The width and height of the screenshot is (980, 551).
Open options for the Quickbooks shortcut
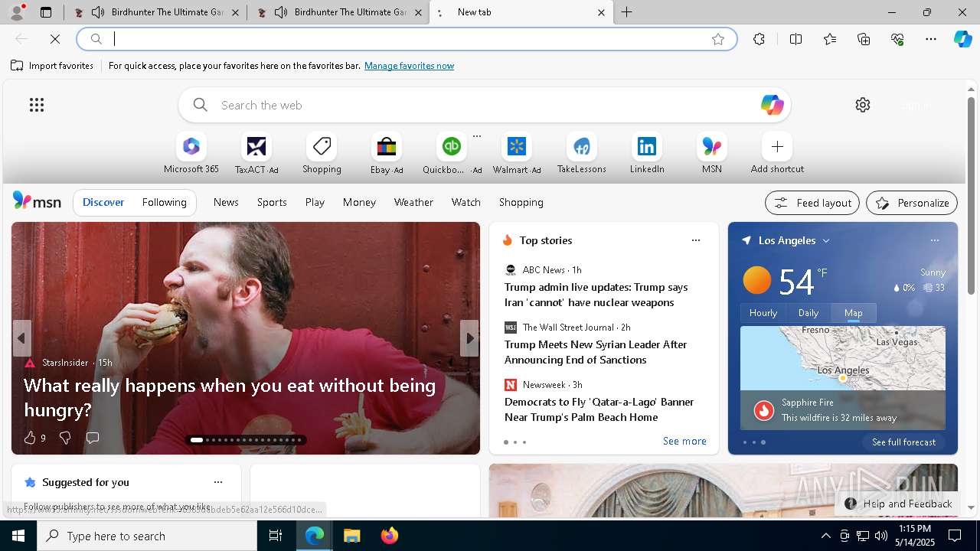pyautogui.click(x=477, y=136)
